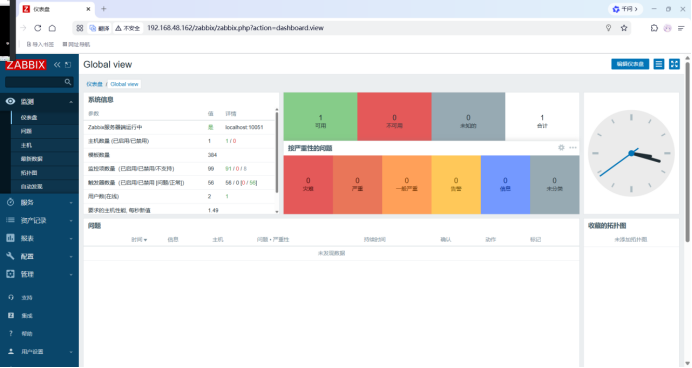The image size is (692, 368).
Task: Click the list icon for 资产记录
Action: [11, 220]
